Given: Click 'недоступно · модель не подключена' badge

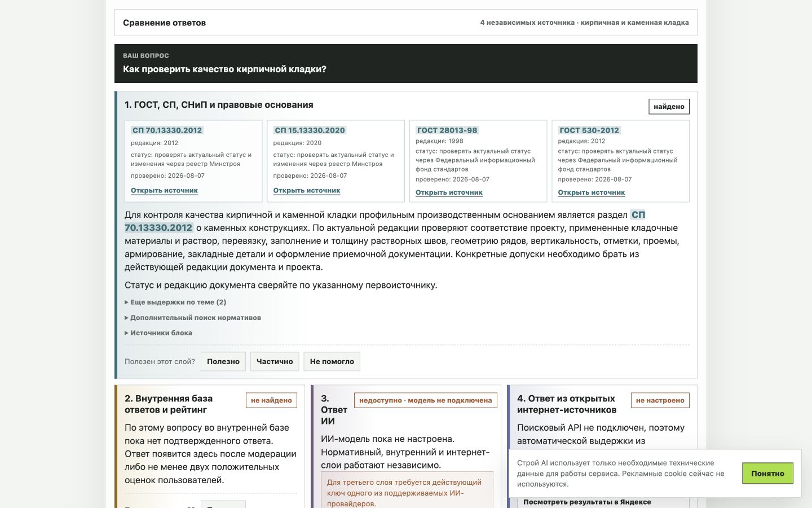Looking at the screenshot, I should (x=426, y=400).
